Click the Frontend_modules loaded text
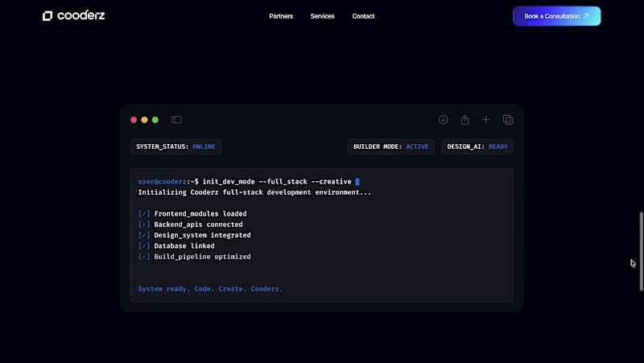Image resolution: width=644 pixels, height=363 pixels. click(x=200, y=213)
